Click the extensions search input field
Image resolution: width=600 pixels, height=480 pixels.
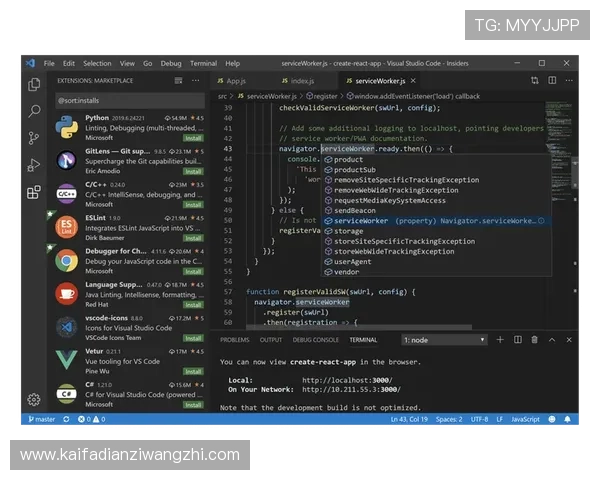[128, 100]
